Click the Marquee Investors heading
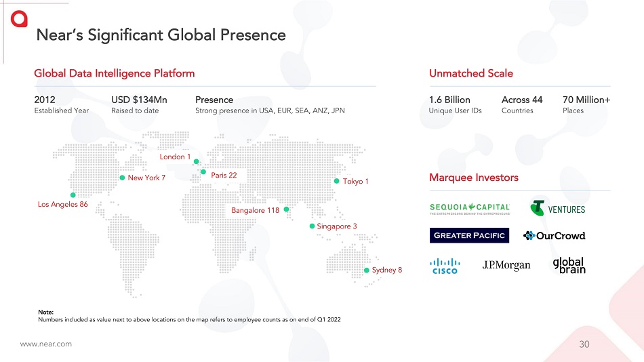The image size is (644, 362). [473, 178]
